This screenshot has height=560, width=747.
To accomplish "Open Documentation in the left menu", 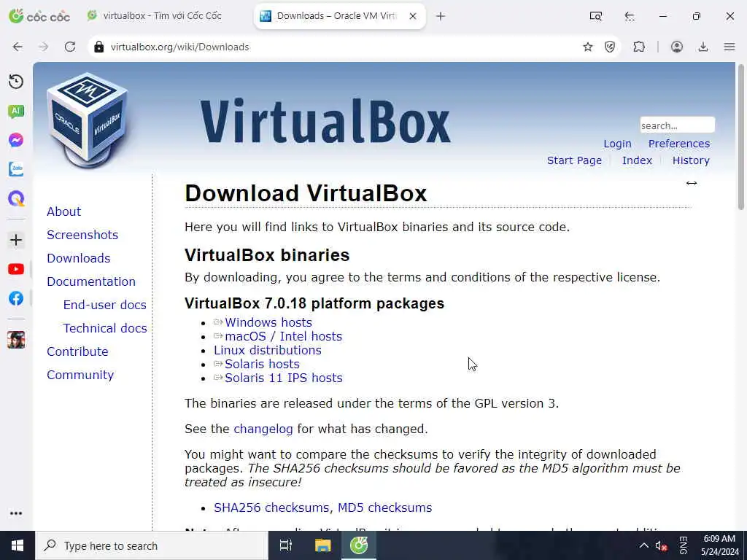I will pos(91,281).
